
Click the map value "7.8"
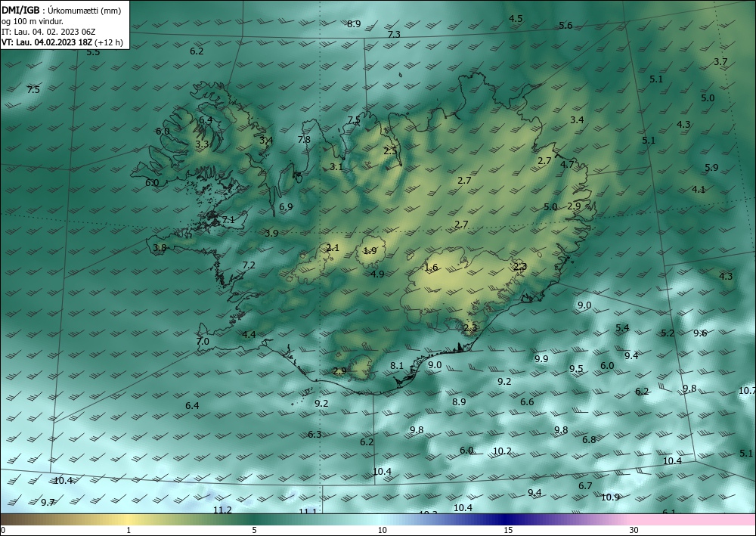point(304,139)
